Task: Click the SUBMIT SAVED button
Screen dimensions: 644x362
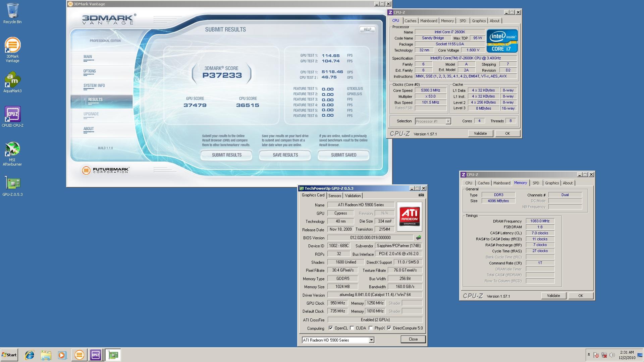Action: pyautogui.click(x=343, y=155)
